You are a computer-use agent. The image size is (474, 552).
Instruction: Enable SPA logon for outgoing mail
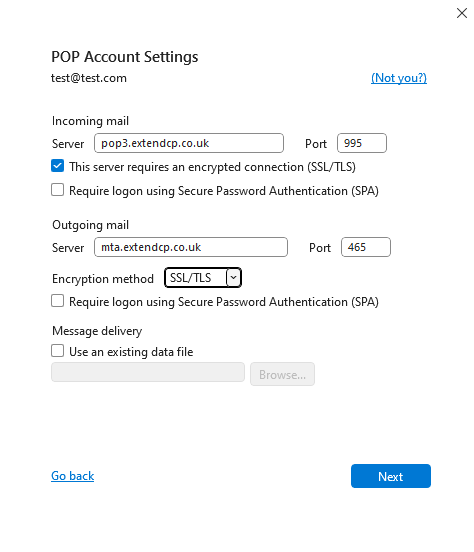pyautogui.click(x=57, y=301)
